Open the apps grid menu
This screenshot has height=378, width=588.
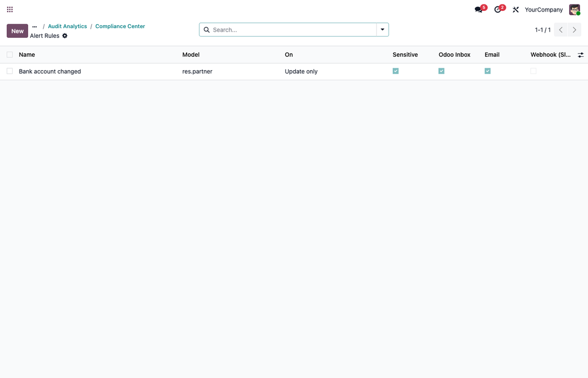10,9
